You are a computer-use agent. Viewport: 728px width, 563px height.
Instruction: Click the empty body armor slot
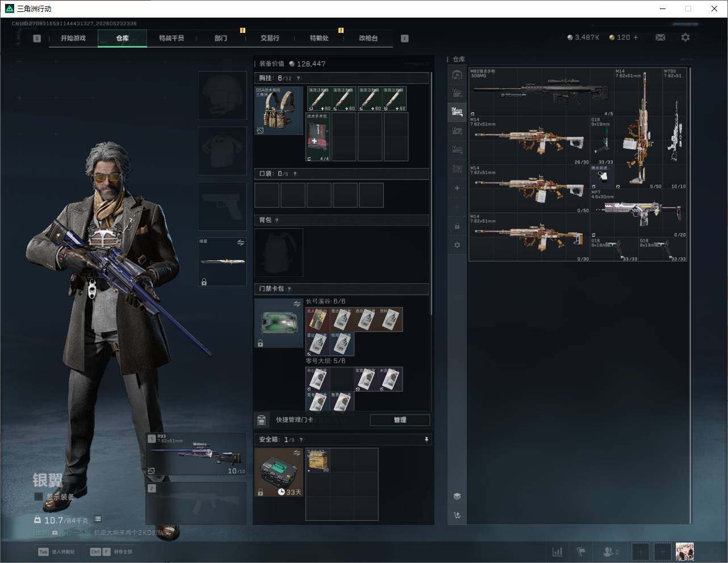pos(222,150)
